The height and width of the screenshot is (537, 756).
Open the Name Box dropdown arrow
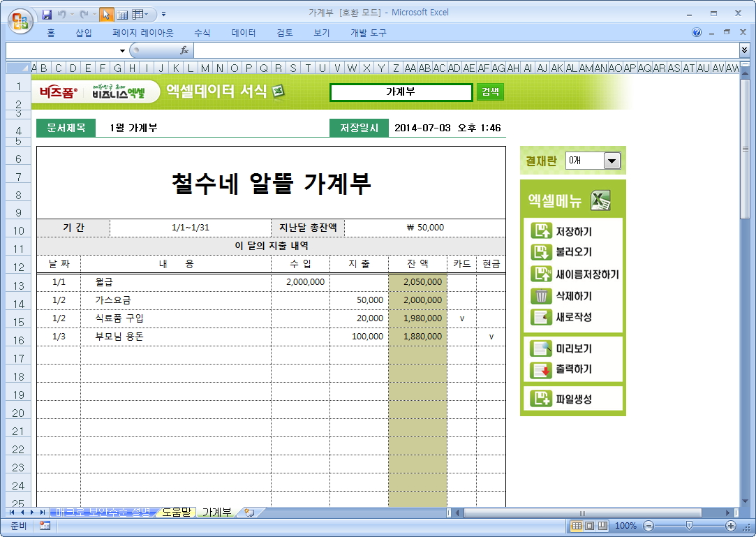tap(122, 50)
